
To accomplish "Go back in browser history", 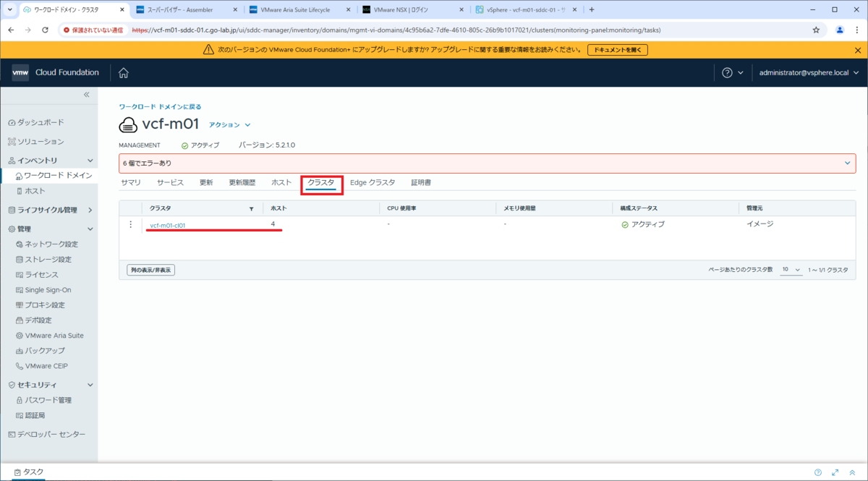I will coord(11,30).
